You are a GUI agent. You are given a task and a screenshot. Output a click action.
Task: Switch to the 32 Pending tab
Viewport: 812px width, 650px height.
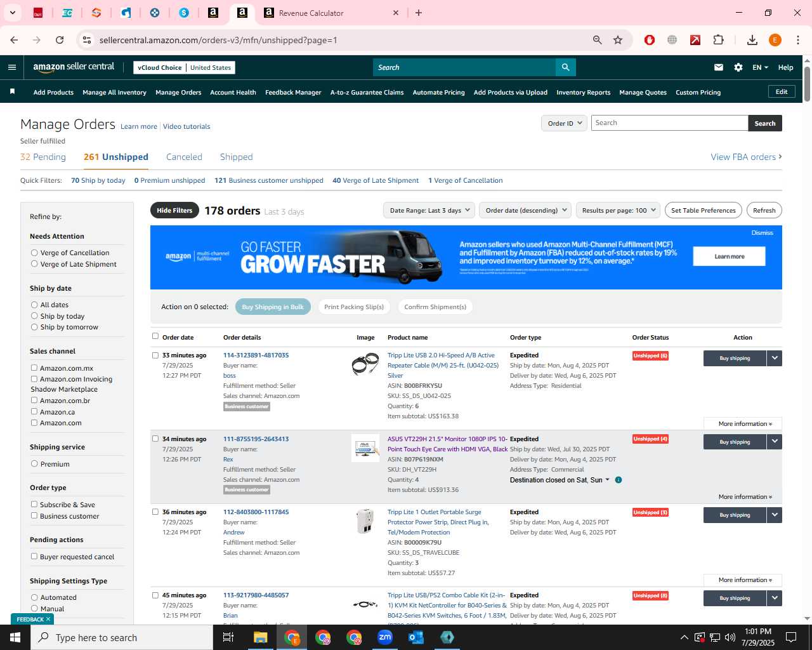43,157
